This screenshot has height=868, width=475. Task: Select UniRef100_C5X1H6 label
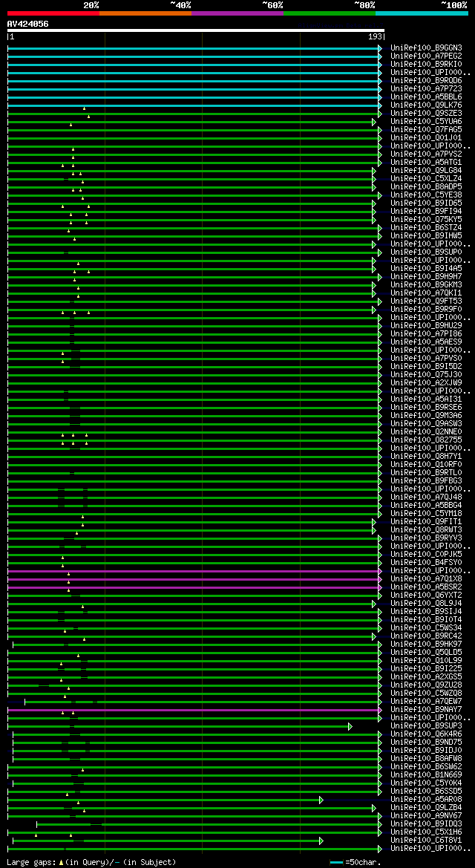(x=426, y=834)
